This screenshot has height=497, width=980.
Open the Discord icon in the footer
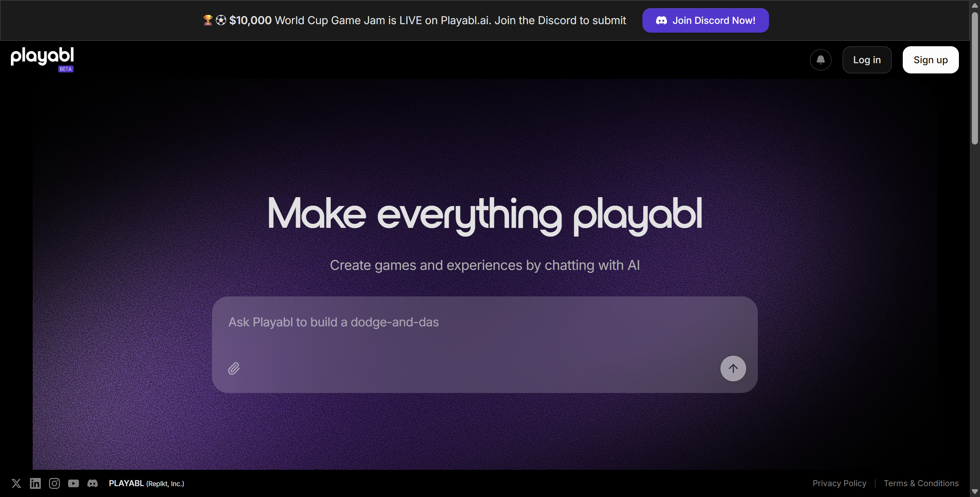click(x=93, y=483)
